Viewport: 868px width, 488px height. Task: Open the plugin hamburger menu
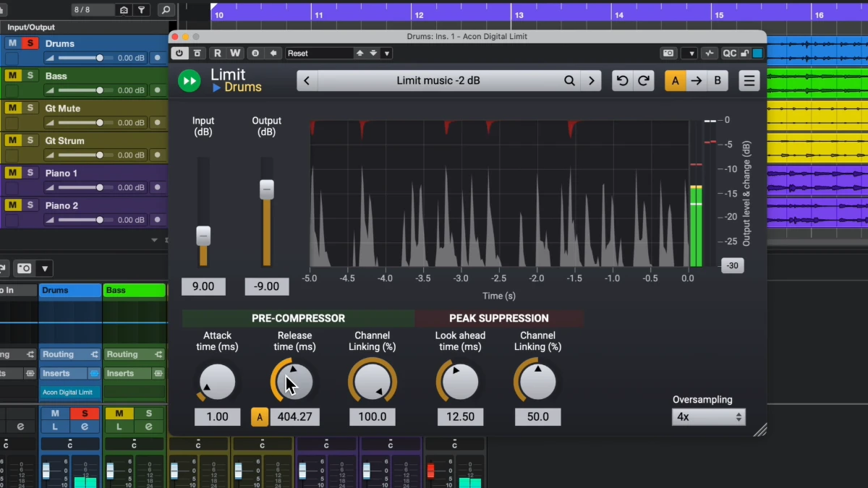pyautogui.click(x=749, y=81)
